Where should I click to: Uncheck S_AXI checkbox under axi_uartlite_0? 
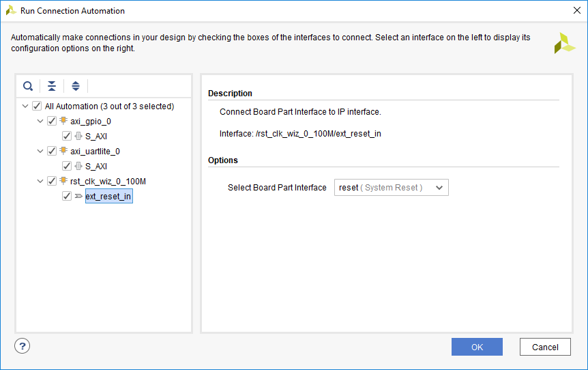click(67, 166)
